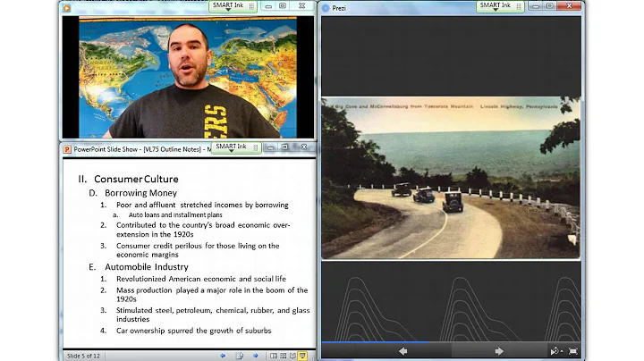
Task: Click SMART Ink grip handle on Prezi window
Action: 519,6
